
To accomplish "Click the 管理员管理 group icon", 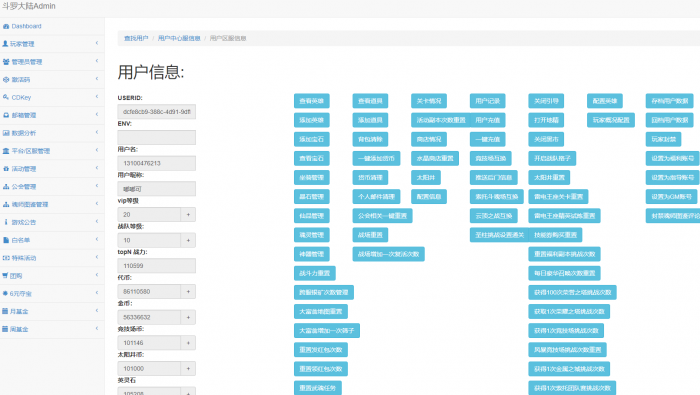I will (6, 62).
